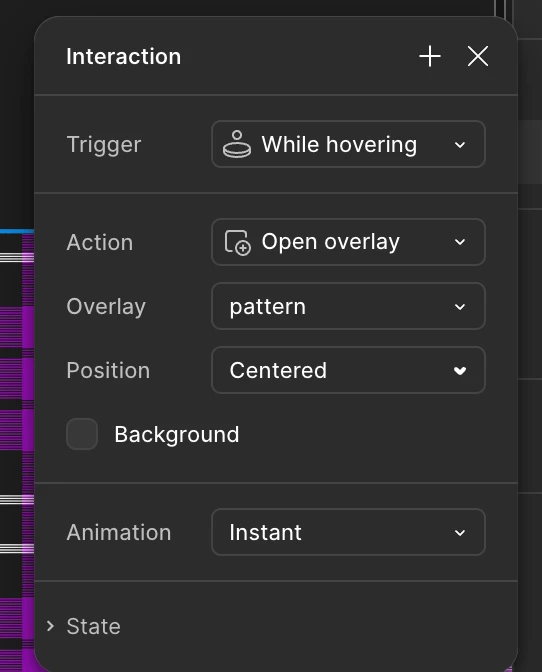
Task: Open the Trigger dropdown
Action: tap(348, 144)
